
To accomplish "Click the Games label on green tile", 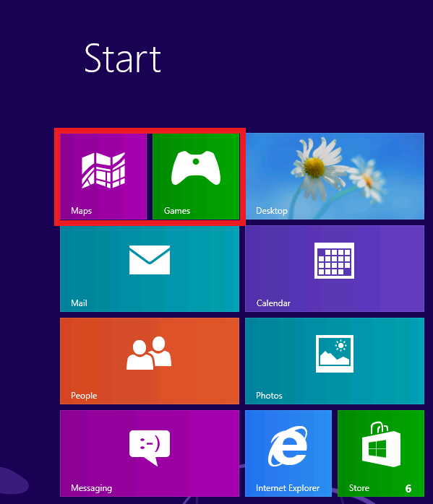I will click(177, 211).
